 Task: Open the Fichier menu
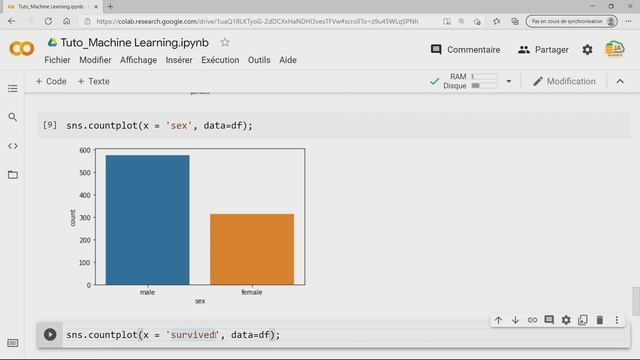coord(57,60)
